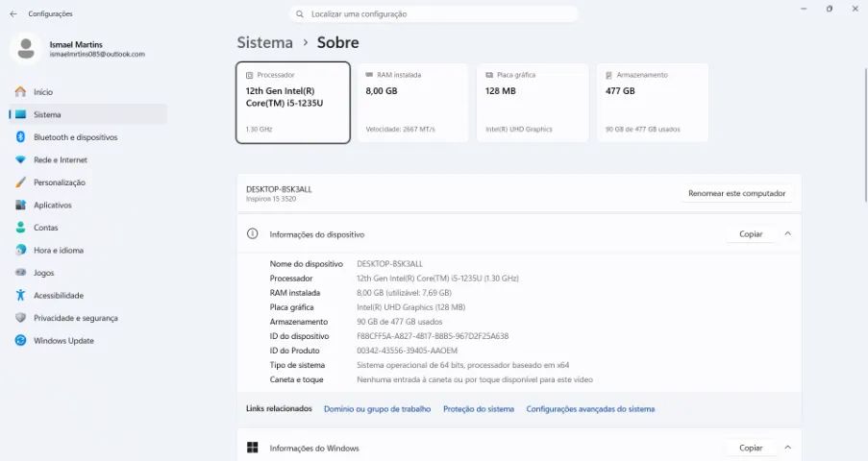This screenshot has height=461, width=868.
Task: Click the Caneta e toque value text
Action: tap(475, 379)
